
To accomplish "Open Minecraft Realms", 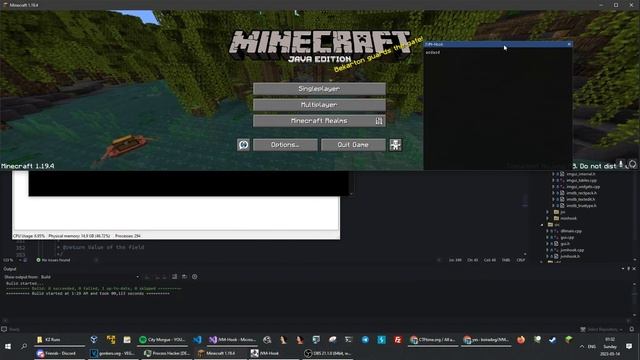I will click(319, 121).
